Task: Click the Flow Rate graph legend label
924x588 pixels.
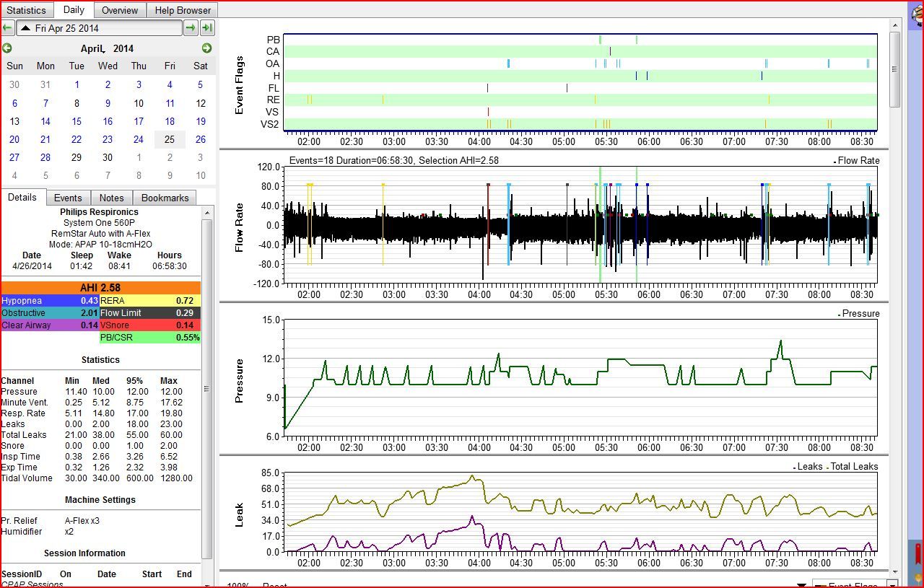Action: [x=858, y=161]
